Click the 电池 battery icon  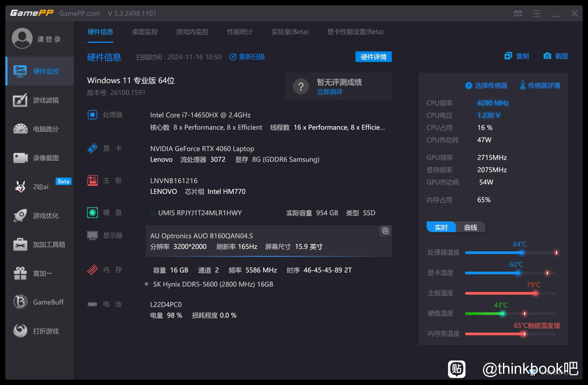[x=92, y=304]
